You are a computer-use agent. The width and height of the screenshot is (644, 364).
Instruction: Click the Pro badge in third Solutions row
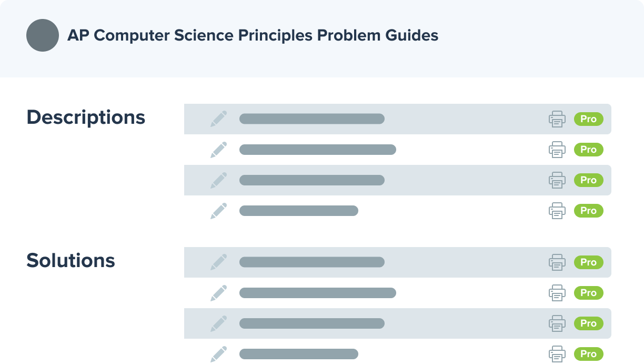(589, 323)
